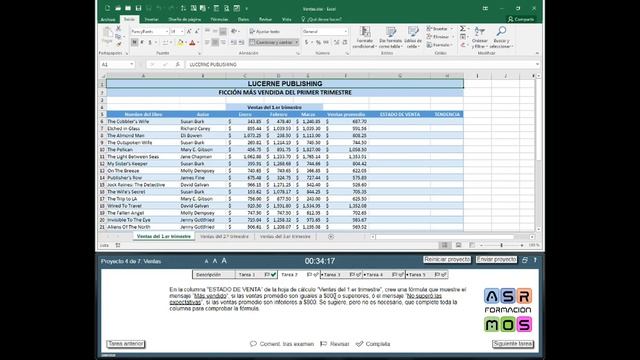Click the Clear eraser icon in Modificar
The image size is (640, 360).
click(x=462, y=45)
